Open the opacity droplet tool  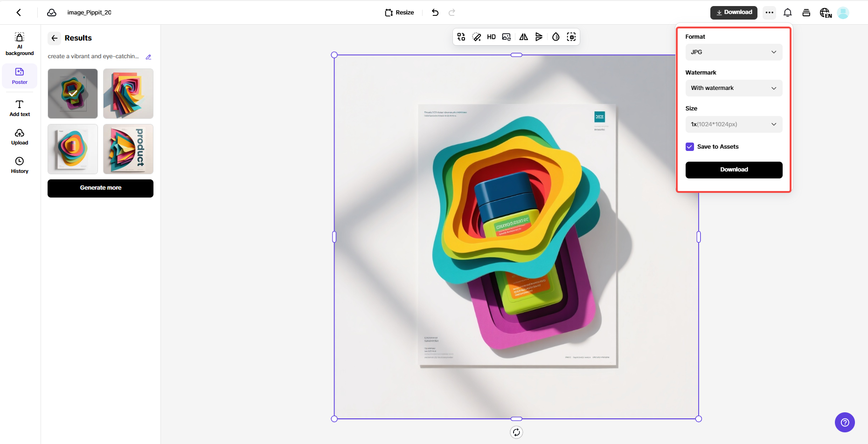[x=556, y=37]
